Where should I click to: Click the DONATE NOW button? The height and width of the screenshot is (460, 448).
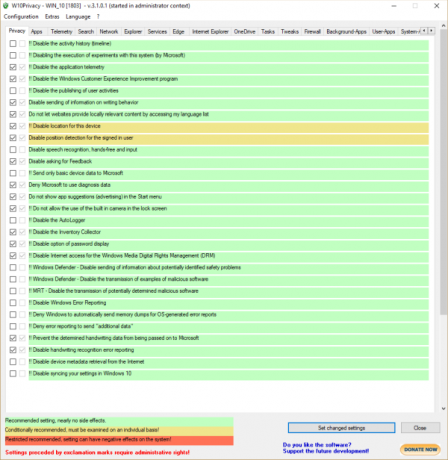click(x=420, y=449)
